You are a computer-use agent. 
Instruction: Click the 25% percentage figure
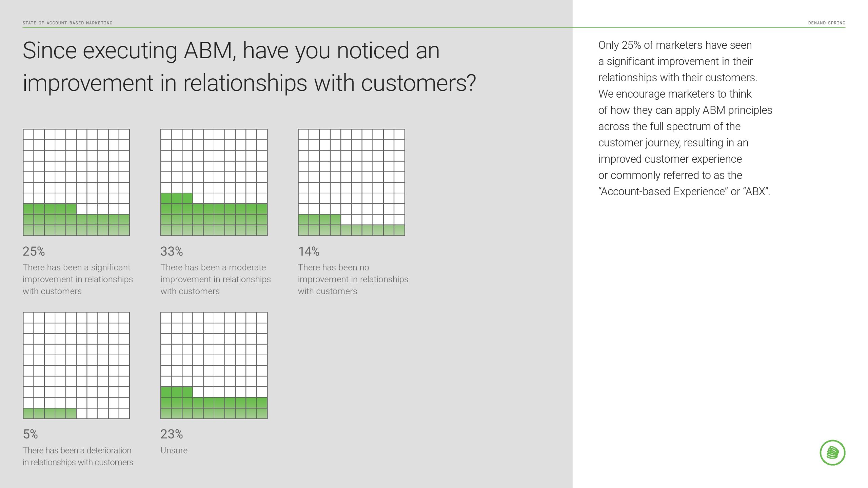34,251
